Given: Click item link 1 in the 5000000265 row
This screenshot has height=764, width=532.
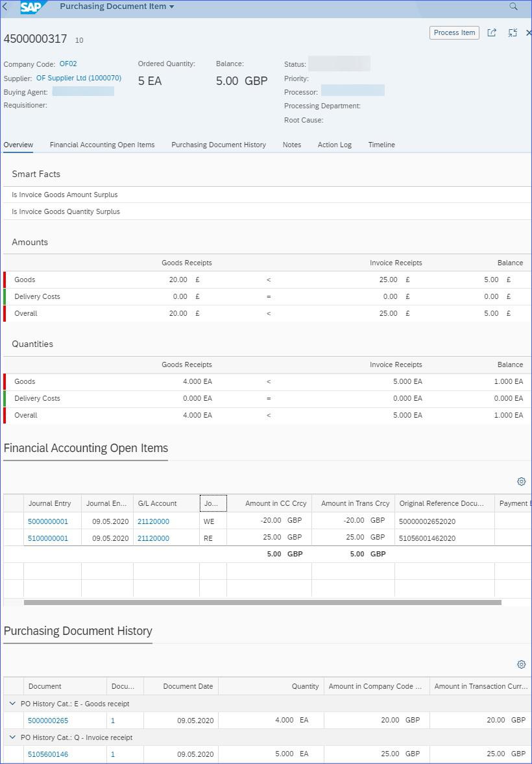Looking at the screenshot, I should tap(113, 721).
